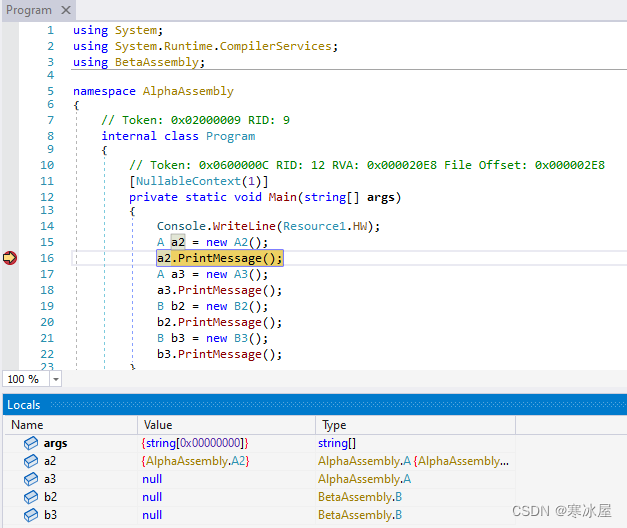The width and height of the screenshot is (627, 528).
Task: Click the b3 variable icon in Locals
Action: pyautogui.click(x=31, y=515)
